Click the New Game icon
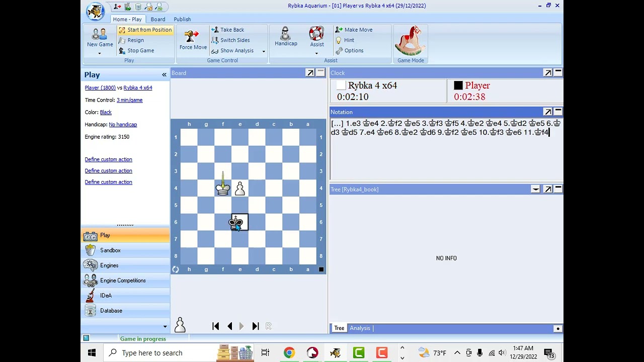 pyautogui.click(x=100, y=35)
